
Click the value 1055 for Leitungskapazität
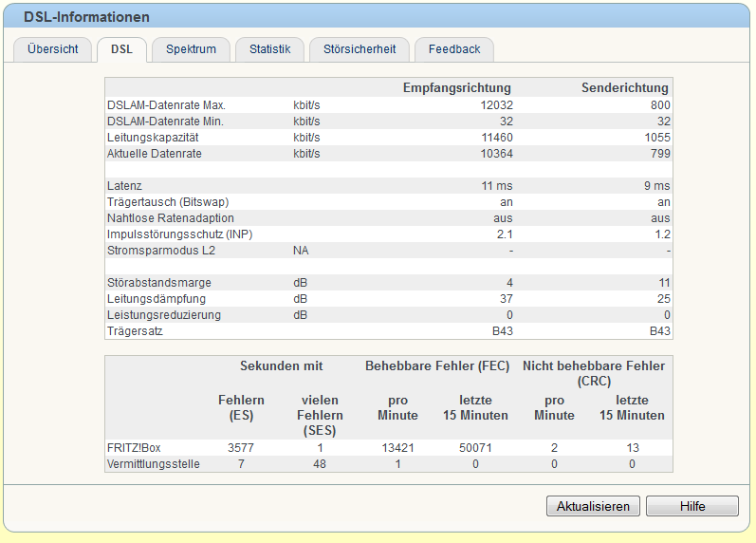[657, 138]
